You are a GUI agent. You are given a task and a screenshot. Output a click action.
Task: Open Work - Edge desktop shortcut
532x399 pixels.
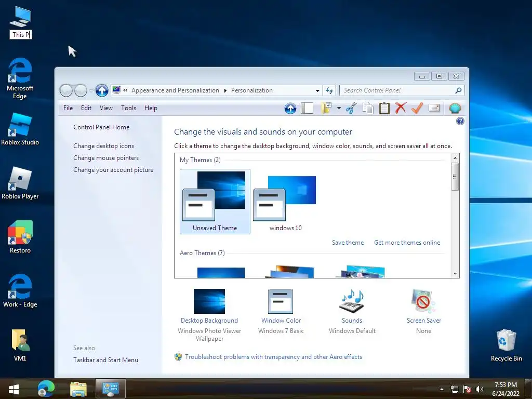coord(20,291)
